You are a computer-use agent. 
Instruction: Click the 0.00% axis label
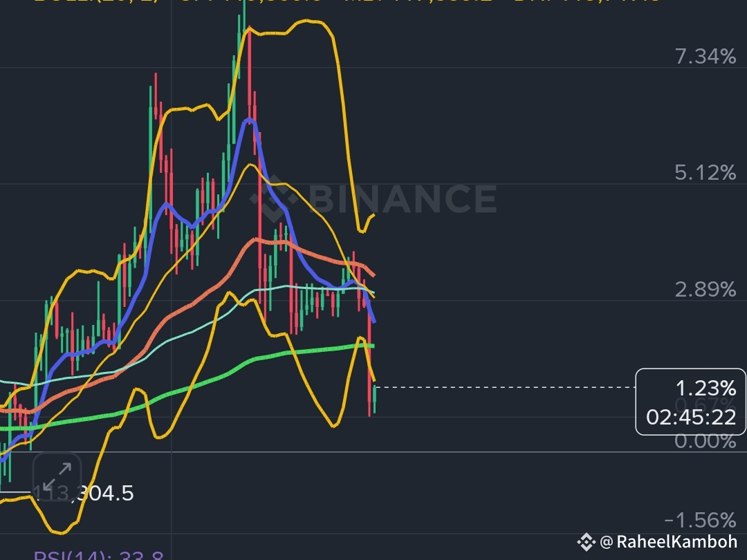pos(705,441)
